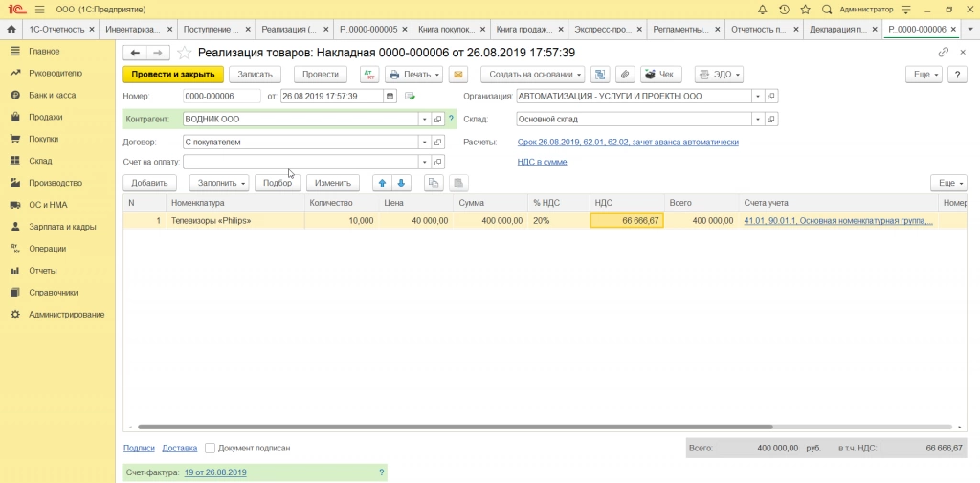Go to home page tab icon
Screen dimensions: 980x483
pos(11,30)
